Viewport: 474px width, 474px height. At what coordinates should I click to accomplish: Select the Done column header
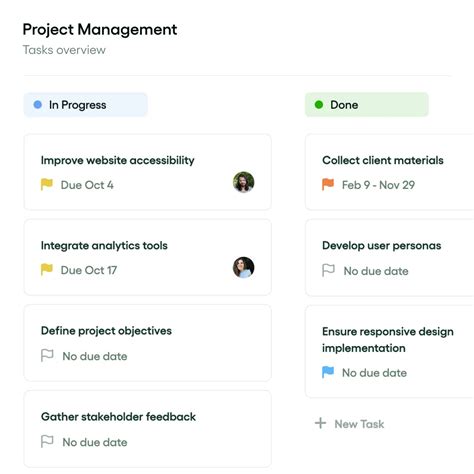(x=367, y=105)
